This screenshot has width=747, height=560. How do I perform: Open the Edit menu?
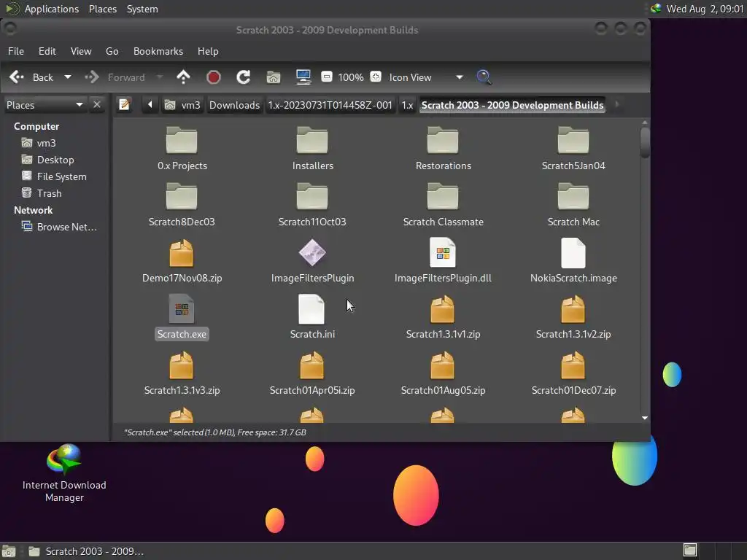(47, 51)
